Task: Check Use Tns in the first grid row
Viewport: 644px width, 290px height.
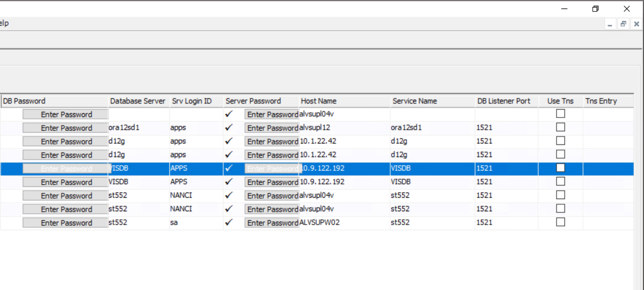Action: [560, 114]
